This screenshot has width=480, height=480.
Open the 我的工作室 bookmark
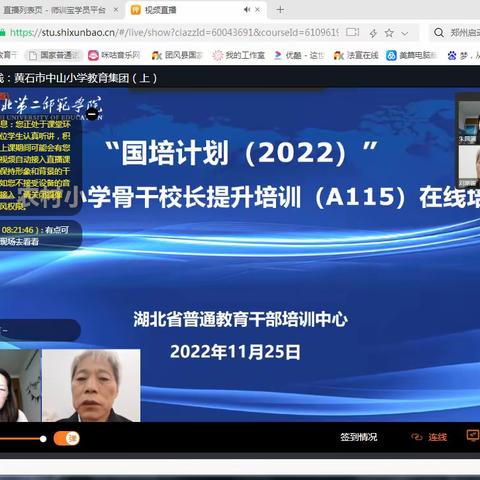(x=239, y=55)
